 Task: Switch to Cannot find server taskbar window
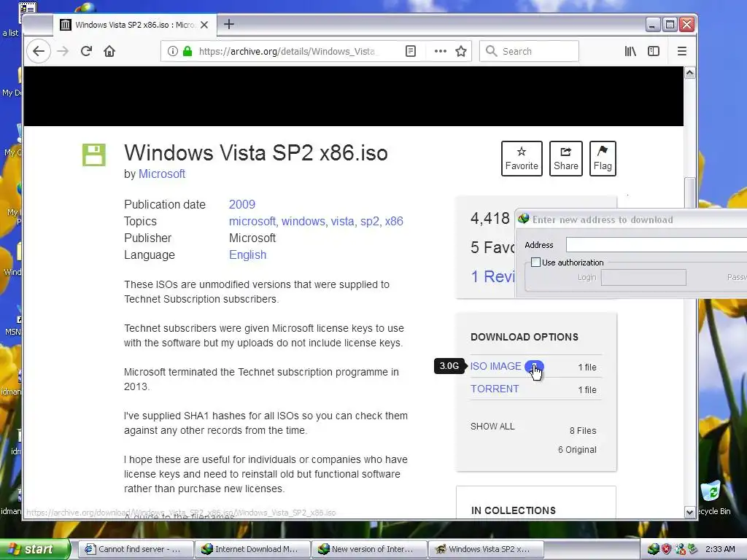[x=135, y=549]
